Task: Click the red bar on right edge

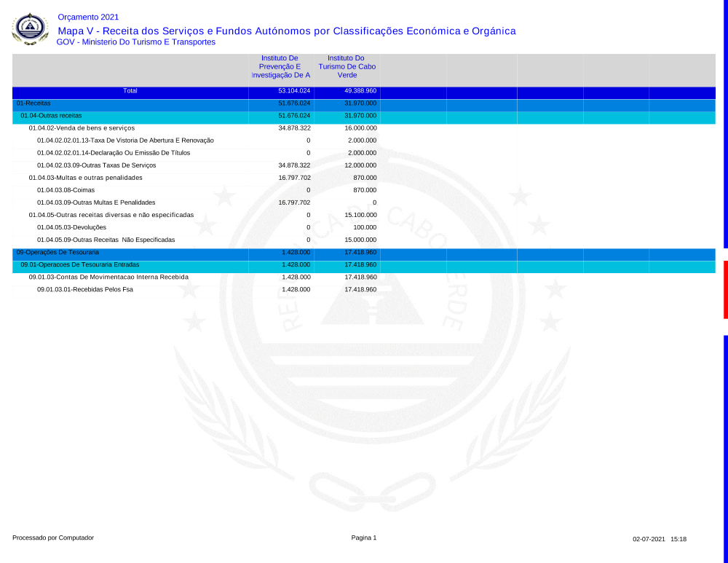Action: (x=725, y=290)
